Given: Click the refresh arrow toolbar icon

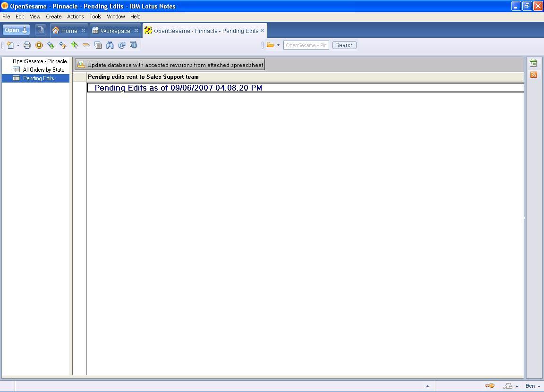Looking at the screenshot, I should click(x=122, y=45).
